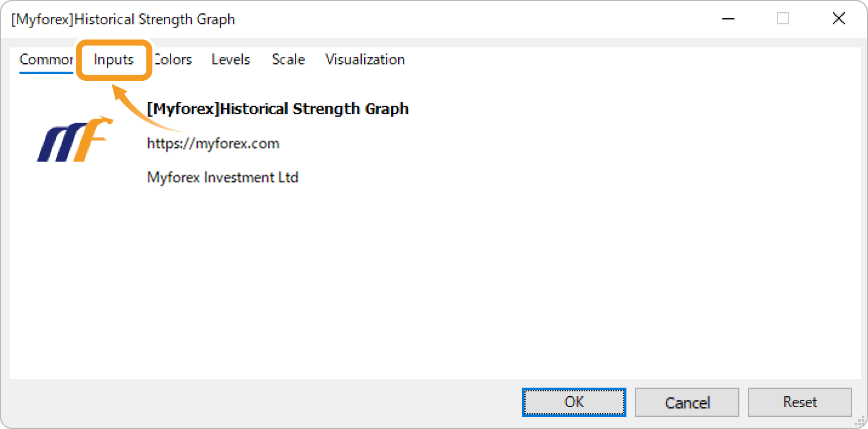Click the Myforex Investment Ltd text
The height and width of the screenshot is (429, 868).
[x=222, y=177]
